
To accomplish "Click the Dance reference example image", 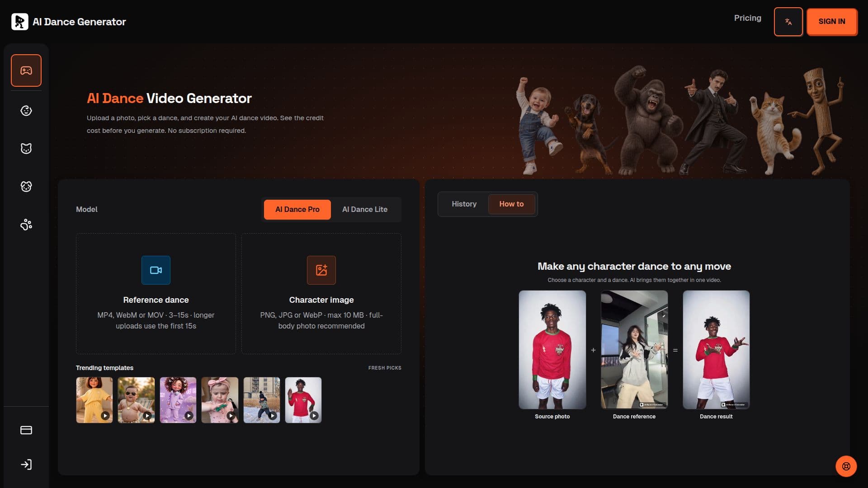I will click(634, 350).
